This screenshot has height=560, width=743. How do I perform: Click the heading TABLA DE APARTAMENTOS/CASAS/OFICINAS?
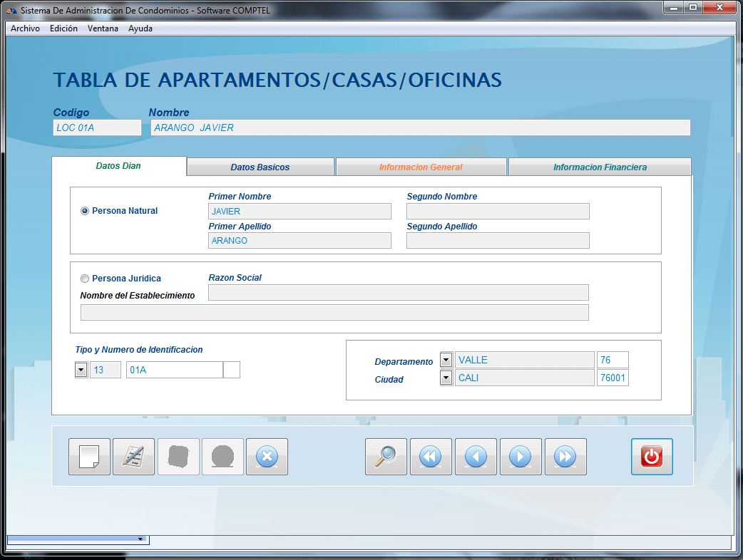(x=277, y=80)
